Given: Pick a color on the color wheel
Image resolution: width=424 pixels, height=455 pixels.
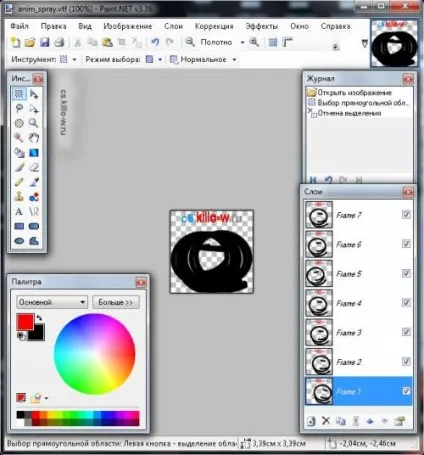Looking at the screenshot, I should pyautogui.click(x=95, y=354).
